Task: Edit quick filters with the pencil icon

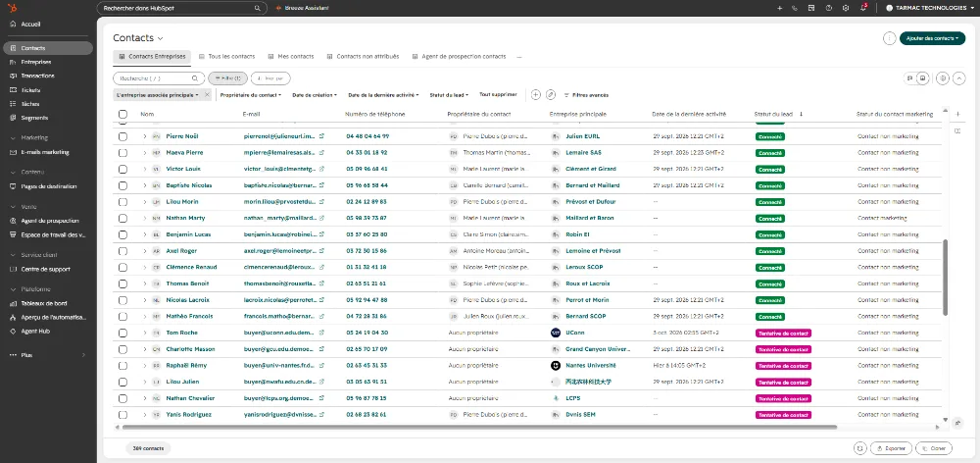Action: pyautogui.click(x=551, y=94)
